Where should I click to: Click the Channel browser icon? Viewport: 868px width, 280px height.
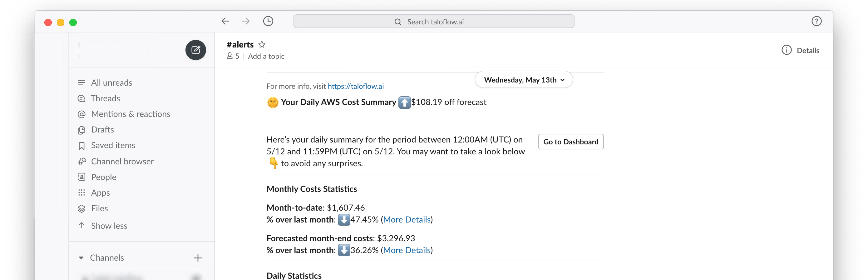(x=81, y=161)
